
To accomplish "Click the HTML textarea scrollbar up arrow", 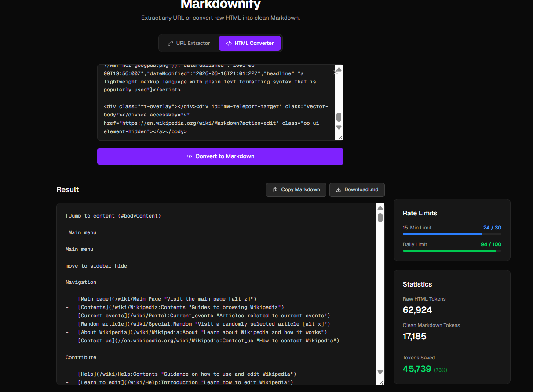I will pyautogui.click(x=339, y=69).
